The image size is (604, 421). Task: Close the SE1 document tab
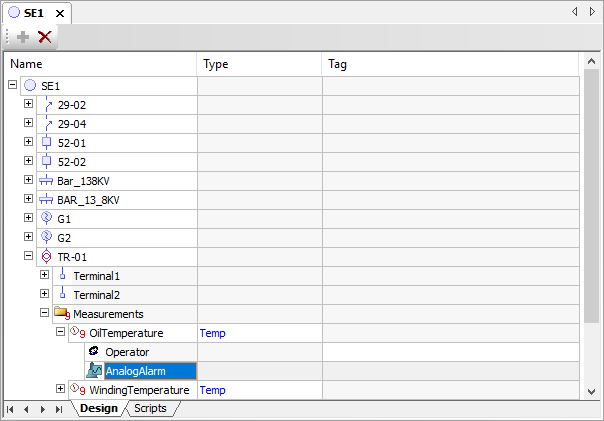click(59, 13)
